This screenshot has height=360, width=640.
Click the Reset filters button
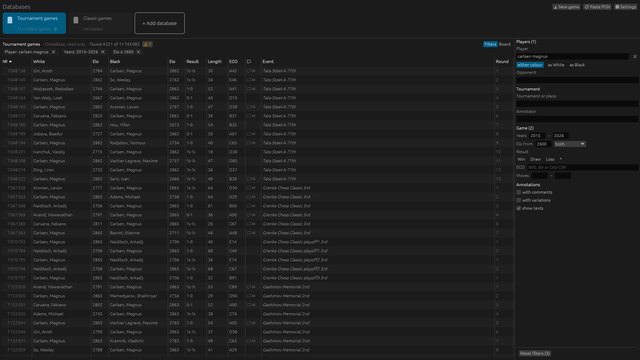coord(535,353)
